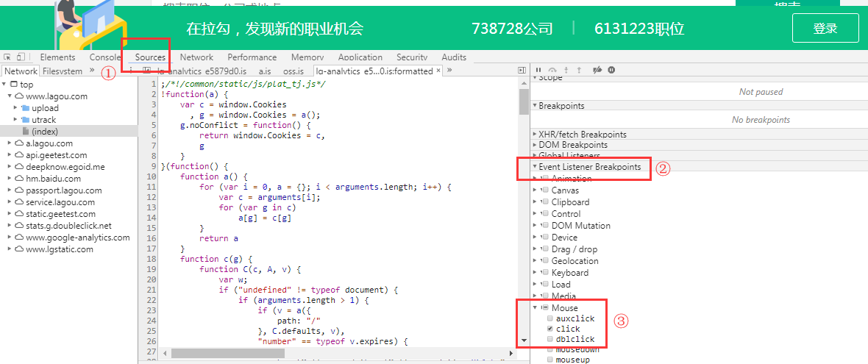
Task: Uncheck the click mouse event
Action: click(x=549, y=329)
